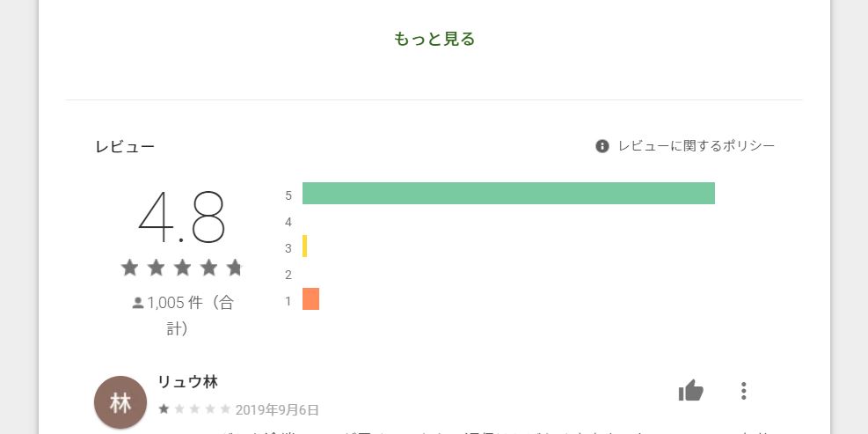Click the rating label 2 row
The width and height of the screenshot is (868, 434).
(288, 275)
